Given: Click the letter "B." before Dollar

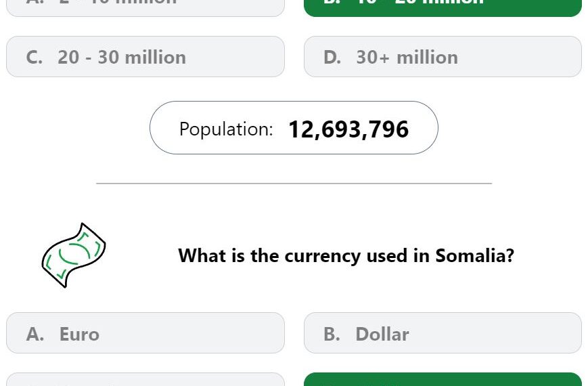Looking at the screenshot, I should [332, 334].
